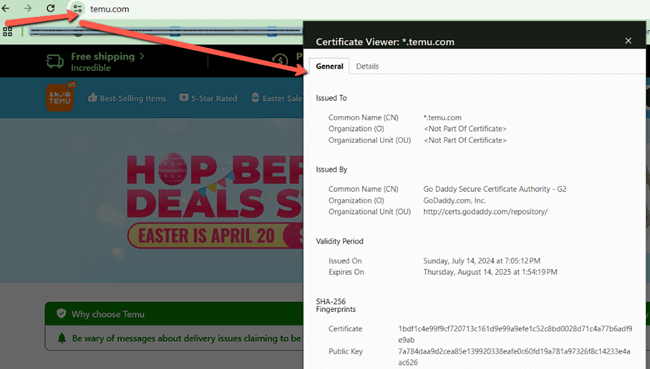Viewport: 650px width, 369px height.
Task: Click the dollar coin icon in black banner
Action: pos(280,61)
